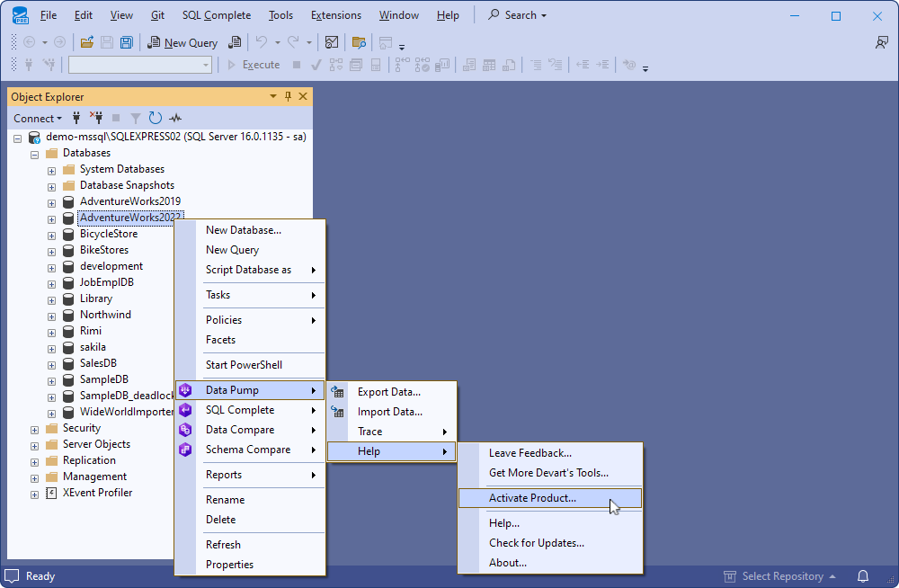Click the Save All toolbar icon
The image size is (899, 588).
point(126,42)
